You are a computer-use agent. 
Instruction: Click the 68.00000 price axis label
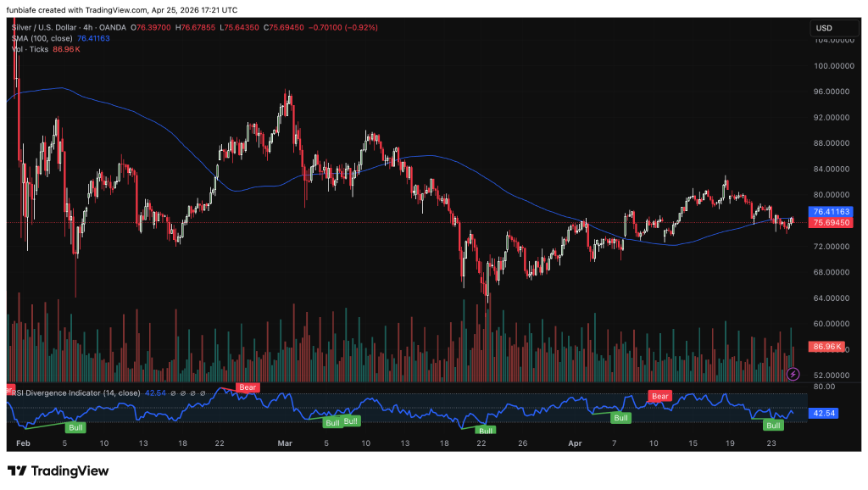point(832,272)
